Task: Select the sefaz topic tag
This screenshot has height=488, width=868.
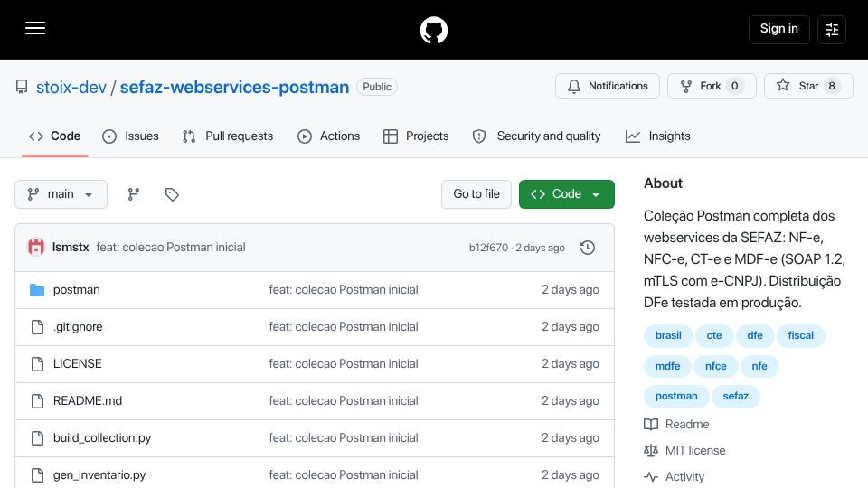Action: (x=736, y=396)
